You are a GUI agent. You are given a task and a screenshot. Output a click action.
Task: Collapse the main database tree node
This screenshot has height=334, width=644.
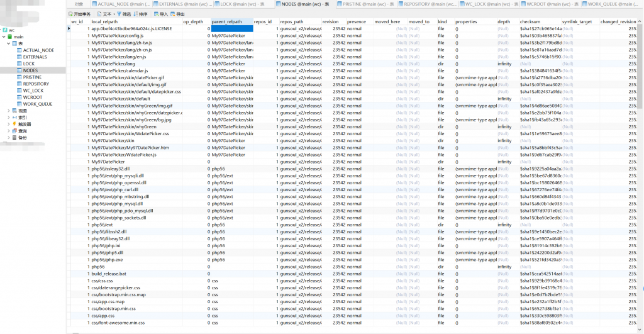3,36
